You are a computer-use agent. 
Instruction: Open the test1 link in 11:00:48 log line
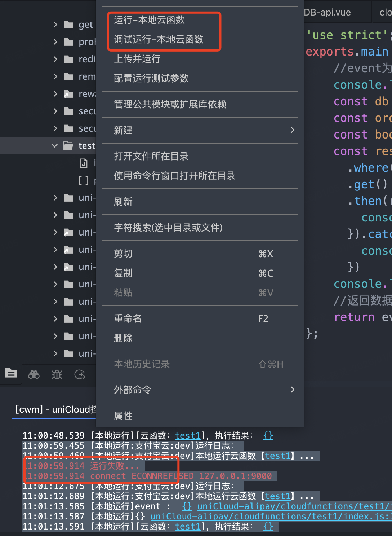pos(187,436)
